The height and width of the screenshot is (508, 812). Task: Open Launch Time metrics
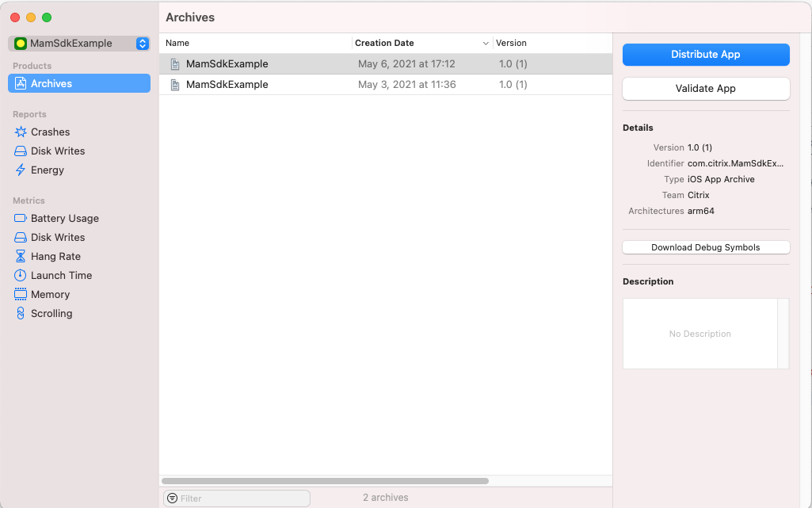coord(61,276)
